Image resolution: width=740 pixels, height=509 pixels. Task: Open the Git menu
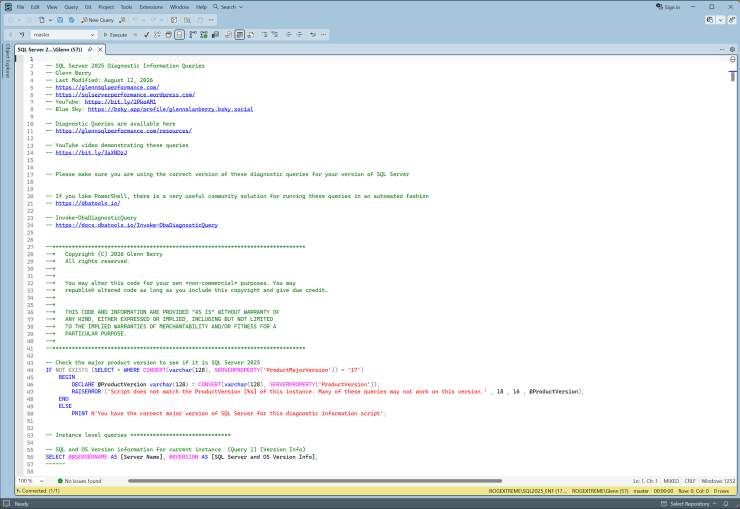(88, 7)
